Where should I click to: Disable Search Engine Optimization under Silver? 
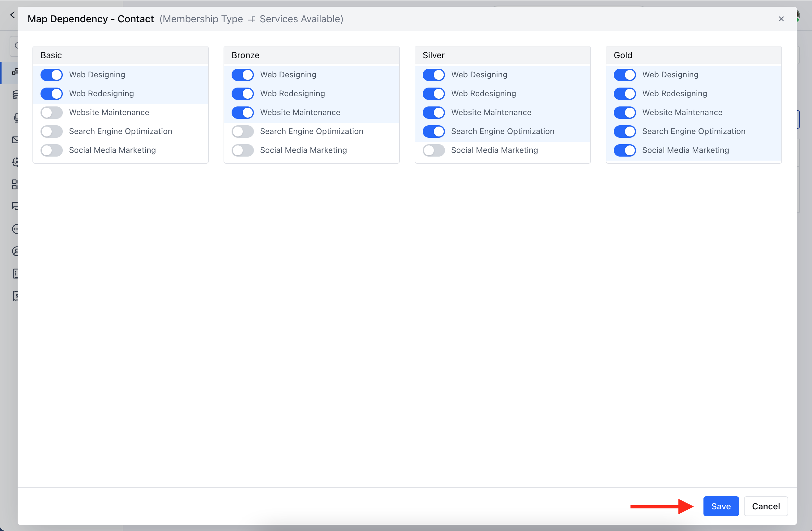(x=434, y=131)
